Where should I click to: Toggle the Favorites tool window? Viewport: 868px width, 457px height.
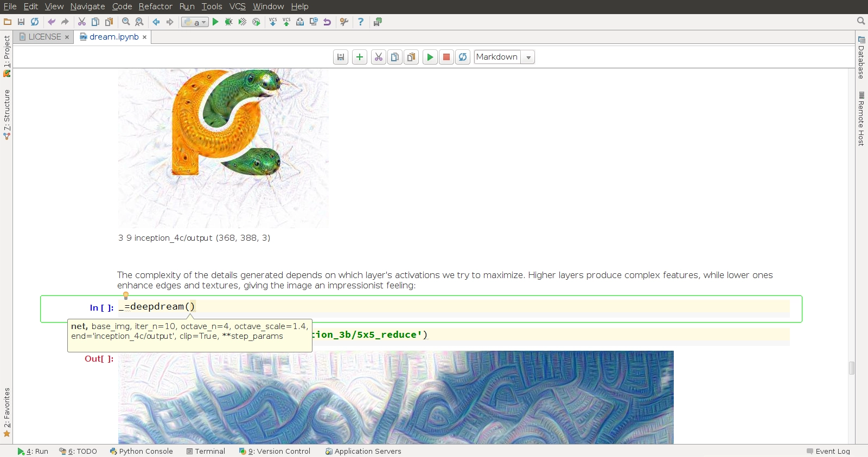coord(7,412)
